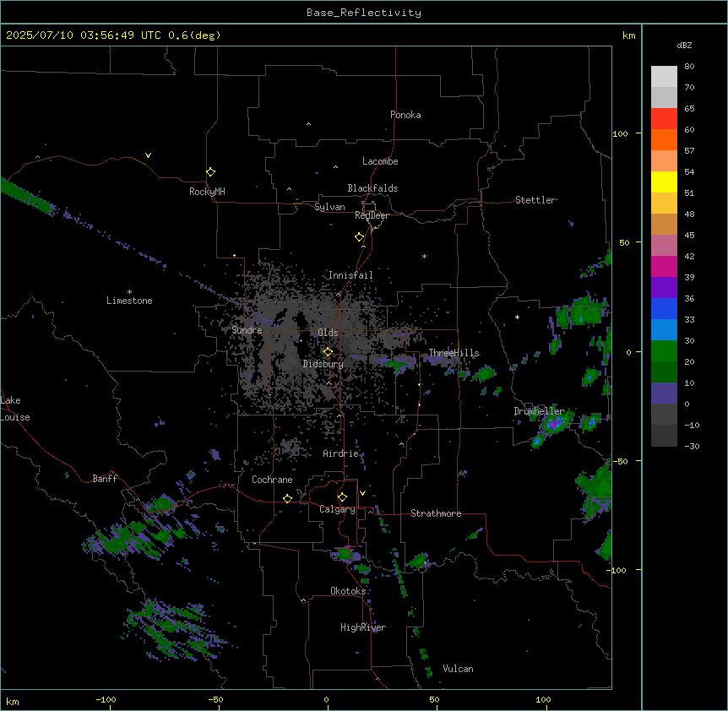Pick the orange 57-60 dBZ swatch
728x711 pixels.
664,139
